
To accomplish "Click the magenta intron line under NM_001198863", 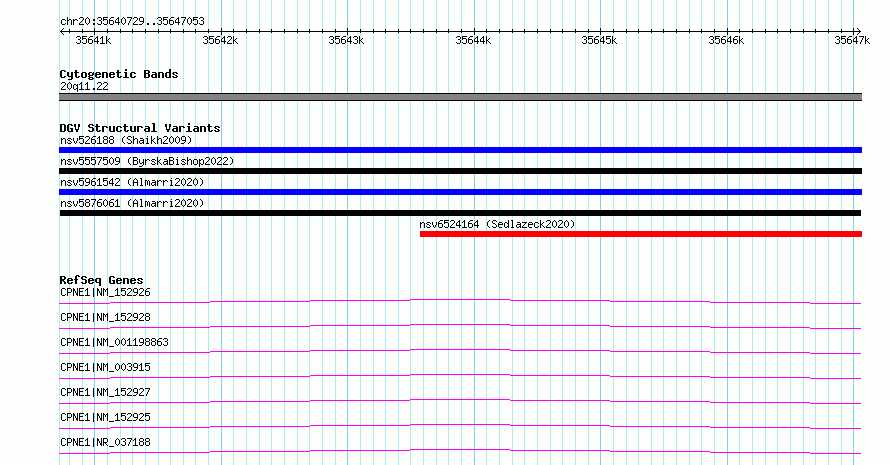I will tap(460, 350).
